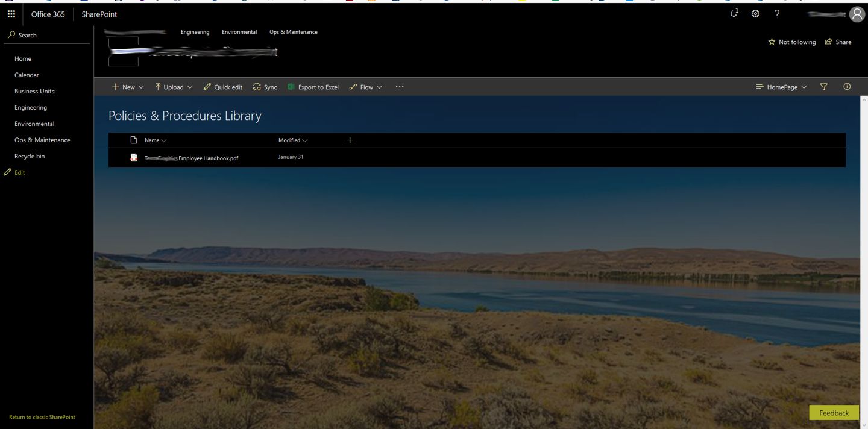Open Ops & Maintenance in the top navigation
This screenshot has height=429, width=868.
point(294,32)
